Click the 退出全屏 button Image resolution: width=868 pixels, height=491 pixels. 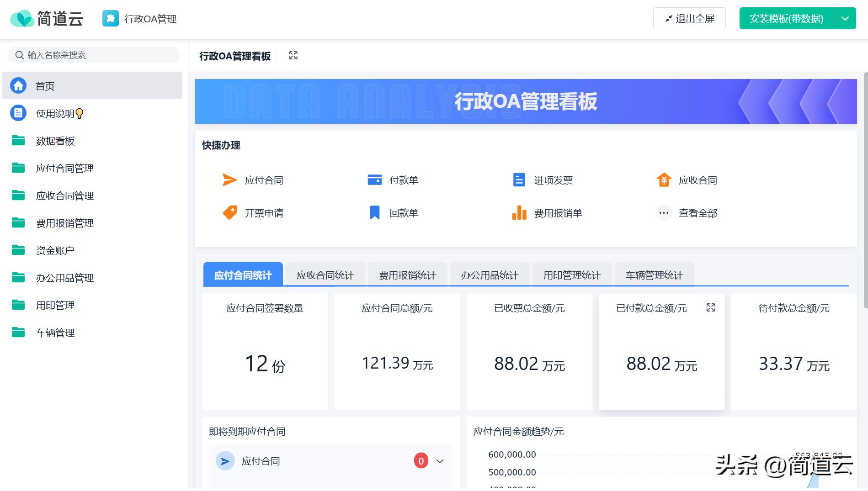click(689, 19)
